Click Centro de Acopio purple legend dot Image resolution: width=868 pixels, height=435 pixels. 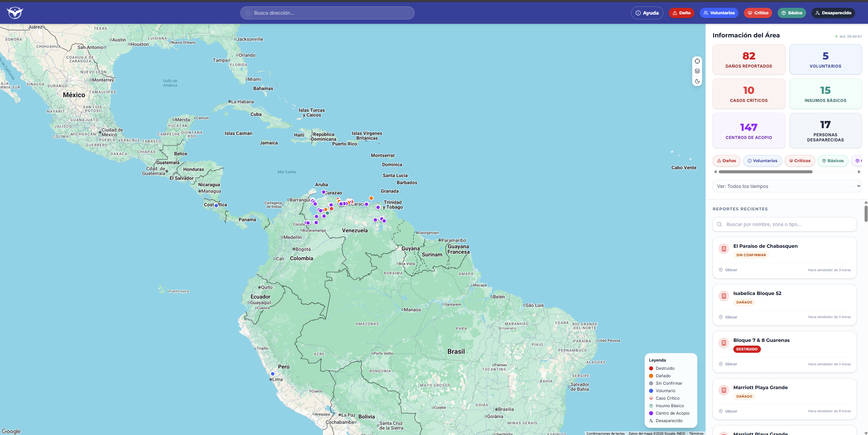pyautogui.click(x=651, y=413)
